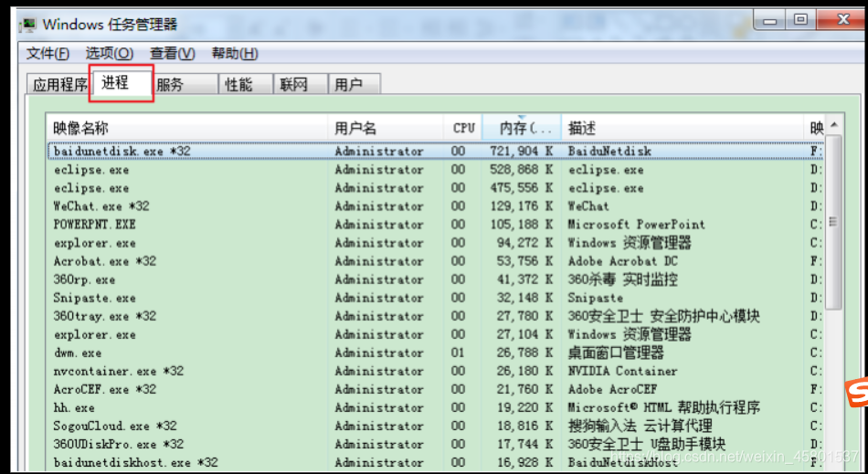The width and height of the screenshot is (868, 474).
Task: Select the 360rp.exe process
Action: pos(436,279)
